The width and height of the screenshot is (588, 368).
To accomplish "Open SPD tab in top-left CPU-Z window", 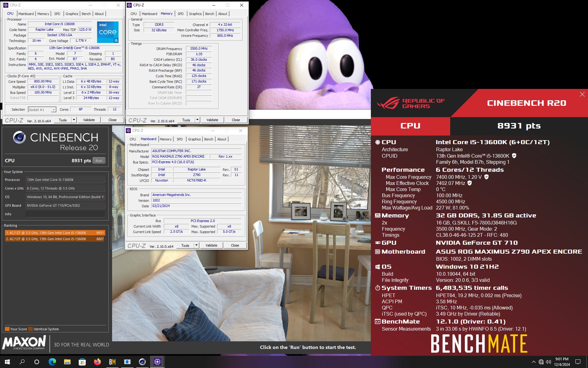I will [x=57, y=14].
